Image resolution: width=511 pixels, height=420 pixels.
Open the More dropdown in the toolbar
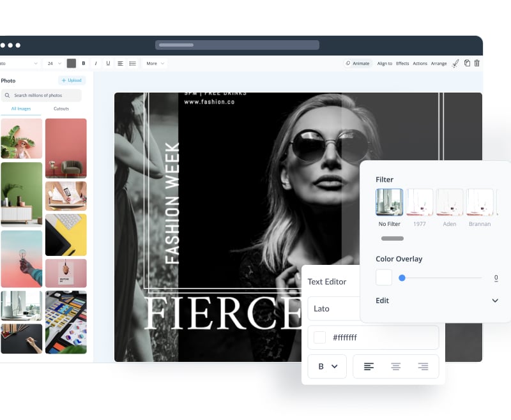pos(155,63)
